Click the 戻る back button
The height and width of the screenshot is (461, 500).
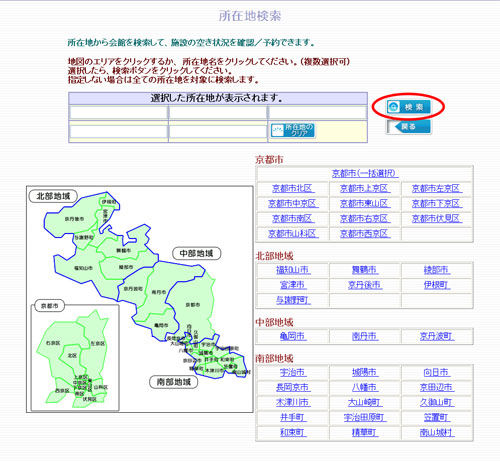click(x=409, y=127)
